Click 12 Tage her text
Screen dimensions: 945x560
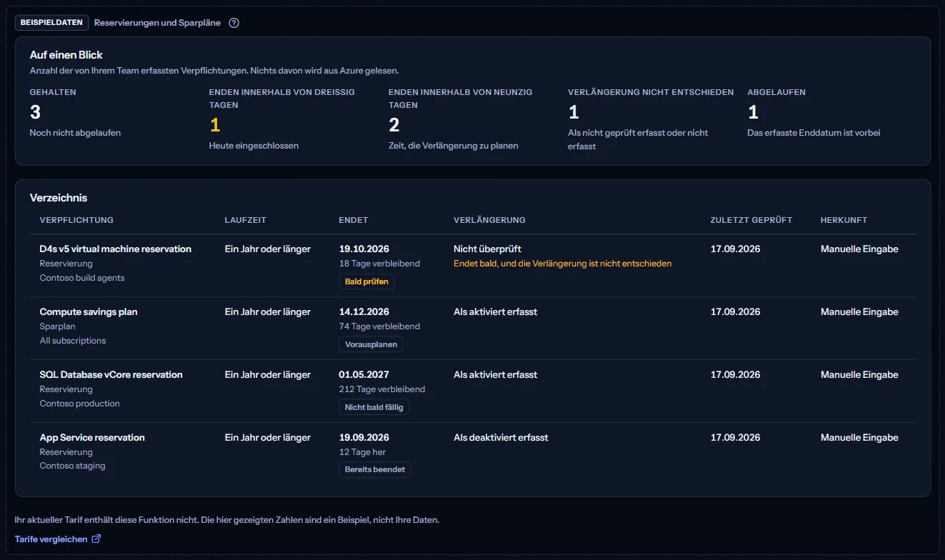coord(363,452)
